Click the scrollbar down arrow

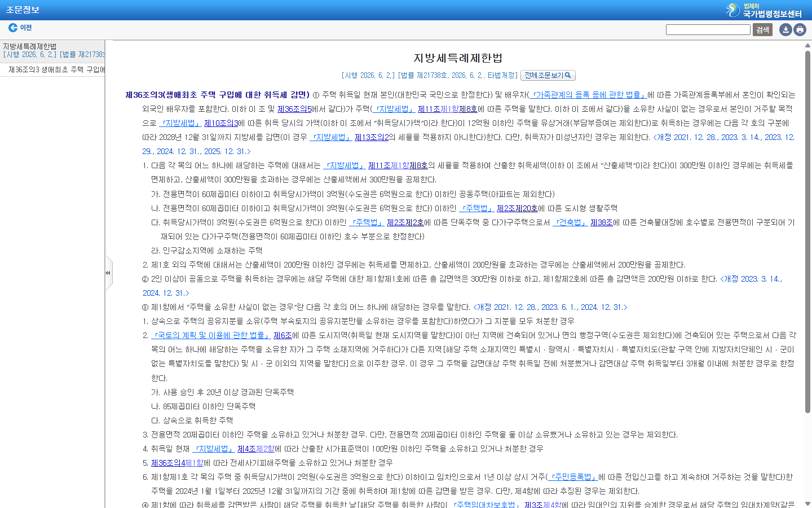807,503
